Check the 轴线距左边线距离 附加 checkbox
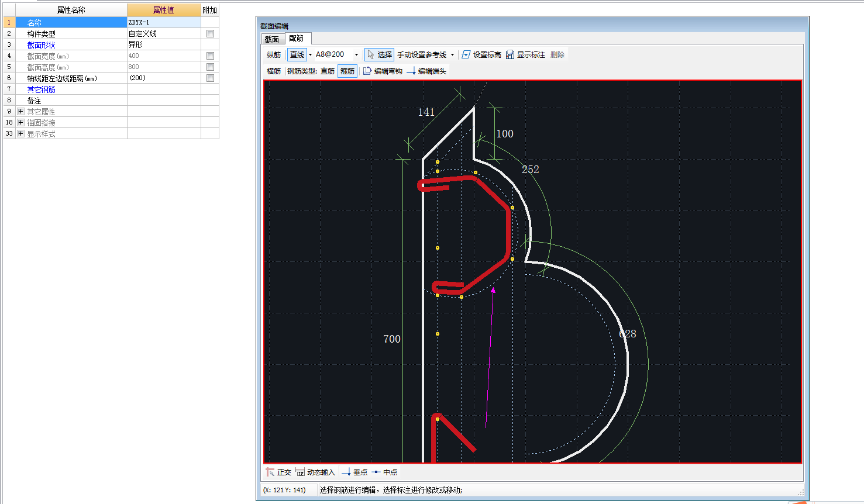Screen dimensions: 864x504 [210, 78]
